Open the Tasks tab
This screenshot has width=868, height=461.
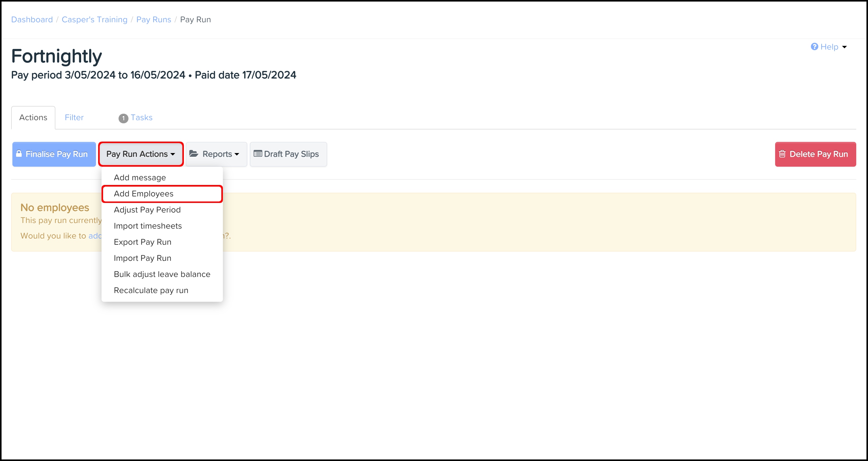141,117
